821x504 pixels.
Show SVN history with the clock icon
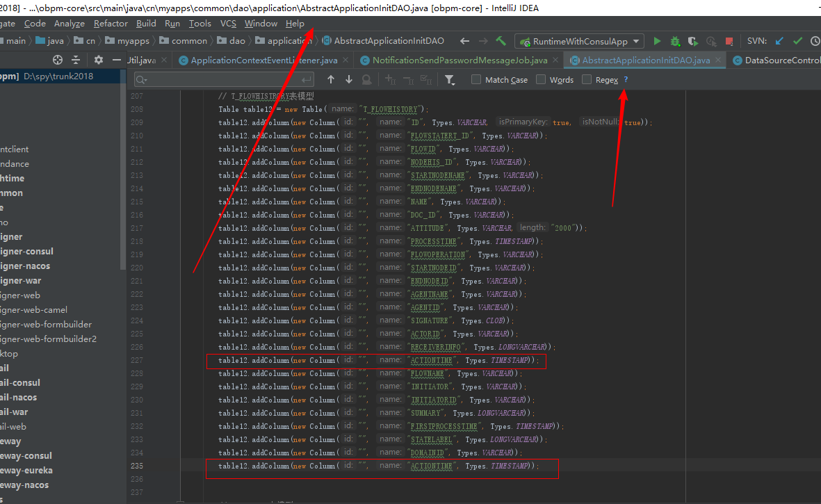(815, 41)
